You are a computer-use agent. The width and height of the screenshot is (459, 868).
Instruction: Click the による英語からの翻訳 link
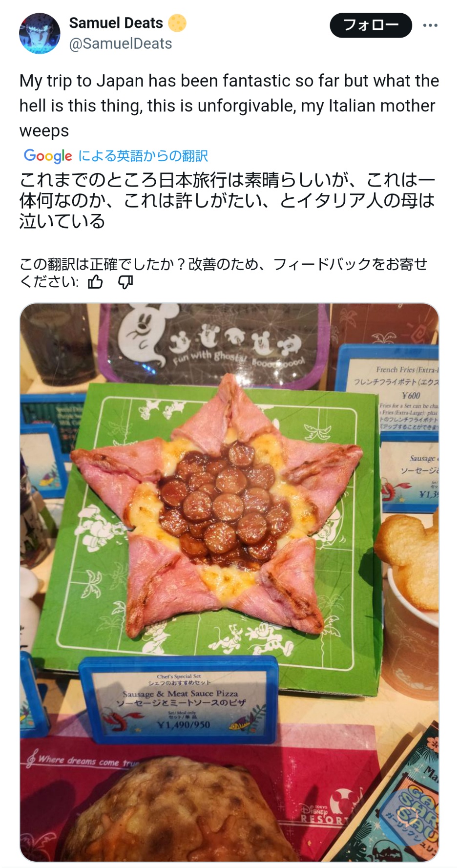click(143, 156)
